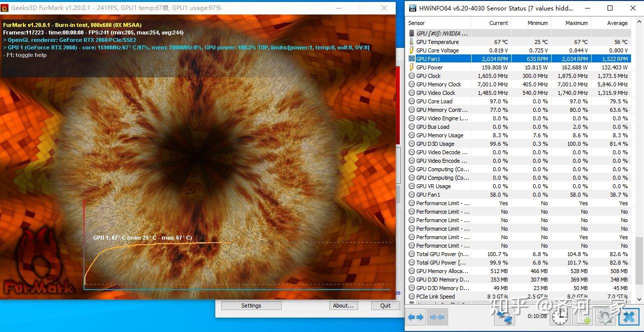
Task: Select the GPU Bus Load row label
Action: tap(433, 127)
